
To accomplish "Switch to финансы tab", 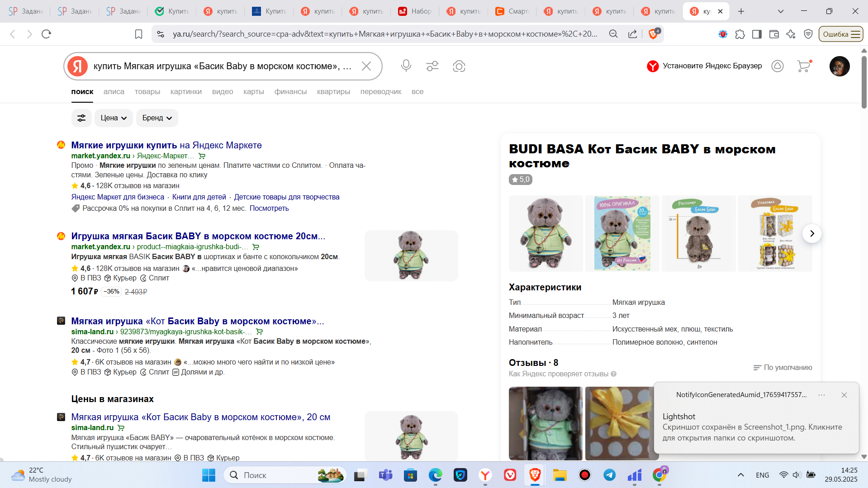I will pyautogui.click(x=290, y=92).
